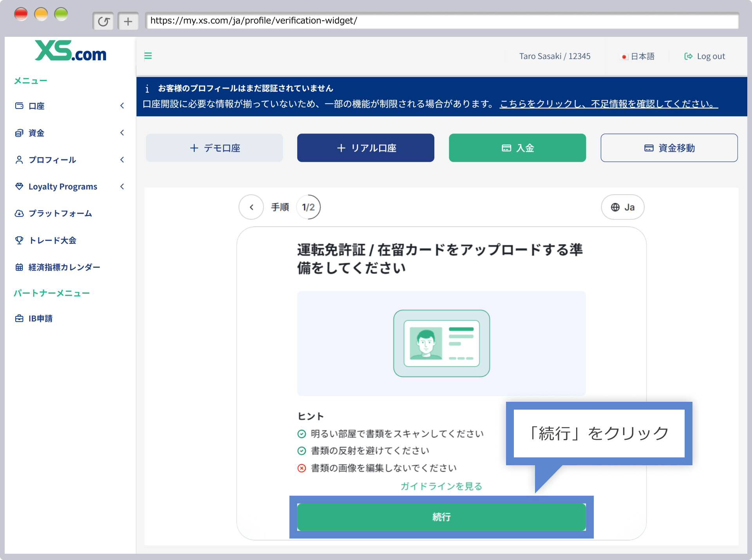Expand the 資金 menu chevron
Viewport: 752px width, 560px height.
[x=122, y=133]
